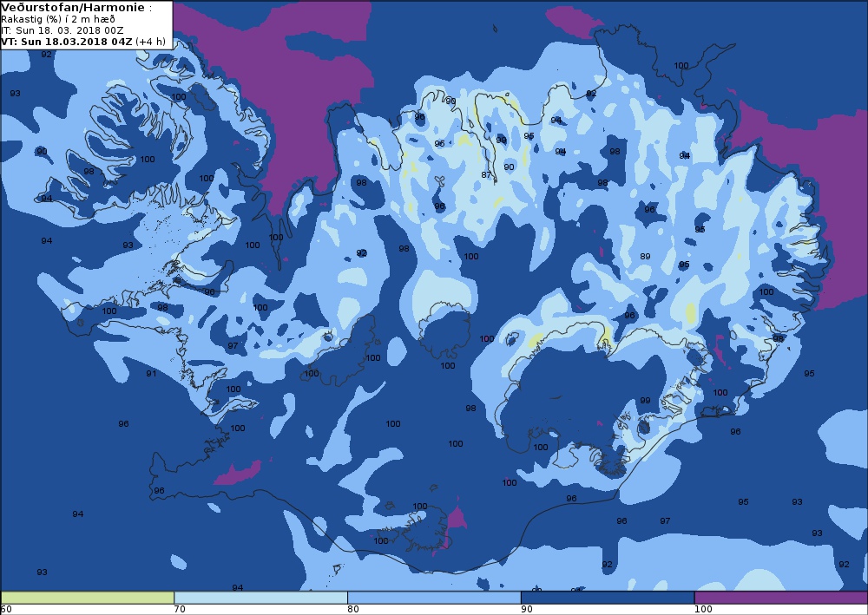Screen dimensions: 868x615
Task: Click the '90' label under the legend bar
Action: pos(527,609)
